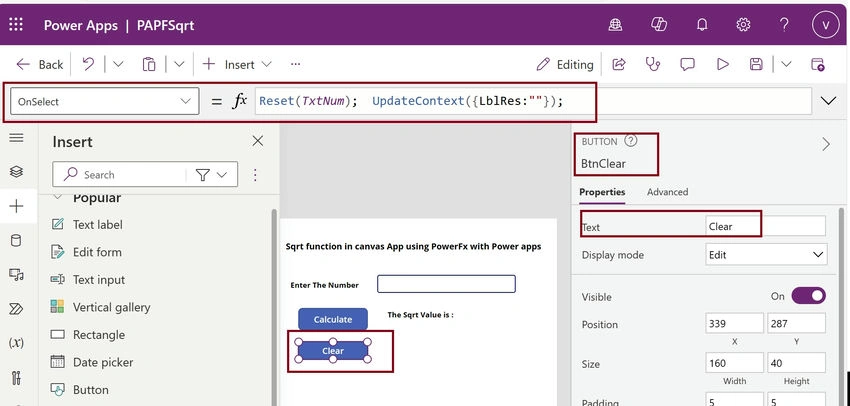Viewport: 850px width, 406px height.
Task: Open the OnSelect property dropdown
Action: pyautogui.click(x=105, y=101)
